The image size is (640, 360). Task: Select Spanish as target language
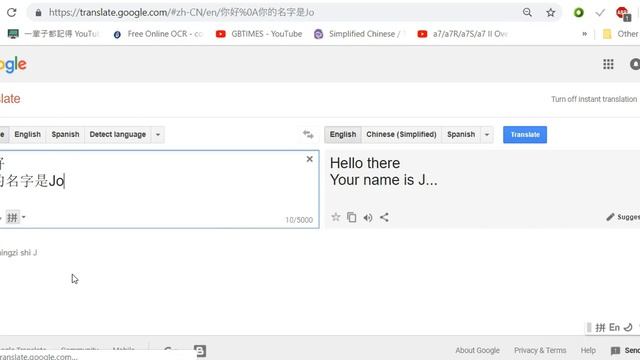[x=461, y=134]
